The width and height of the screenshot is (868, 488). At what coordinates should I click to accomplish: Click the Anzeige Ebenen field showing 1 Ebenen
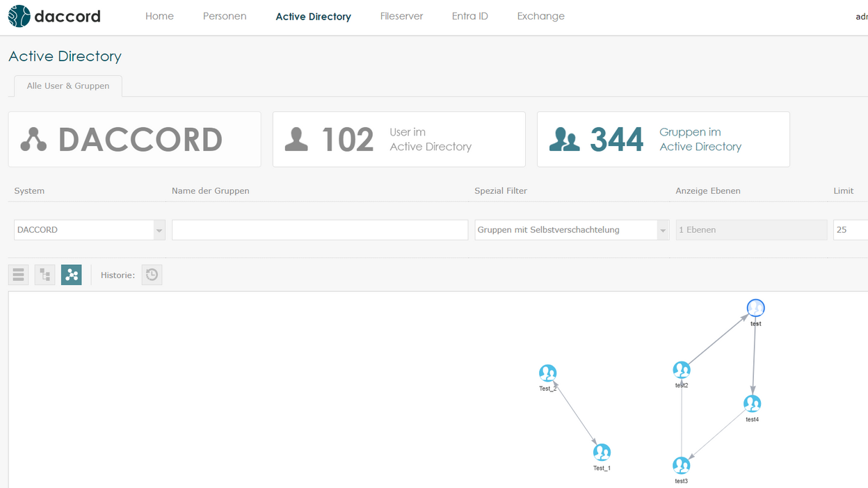click(751, 230)
